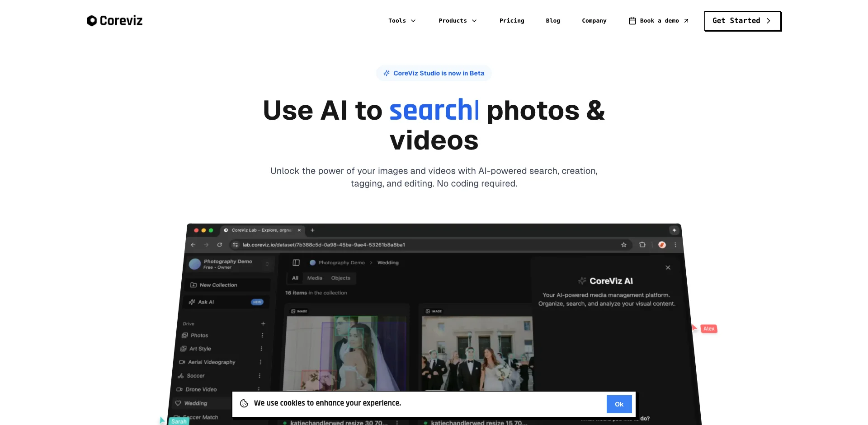Screen dimensions: 868x425
Task: Click the Get Started button
Action: coord(742,21)
